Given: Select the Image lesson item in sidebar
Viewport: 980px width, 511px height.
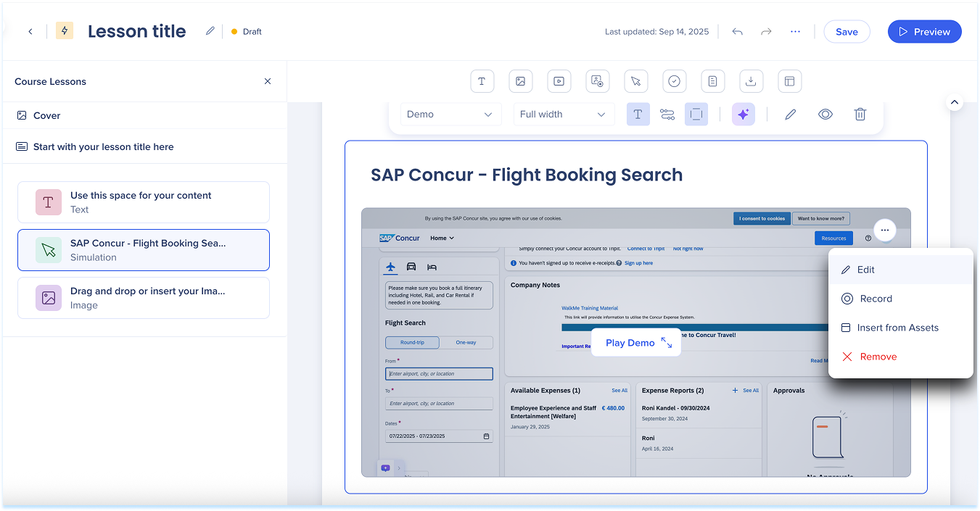Looking at the screenshot, I should pos(144,298).
